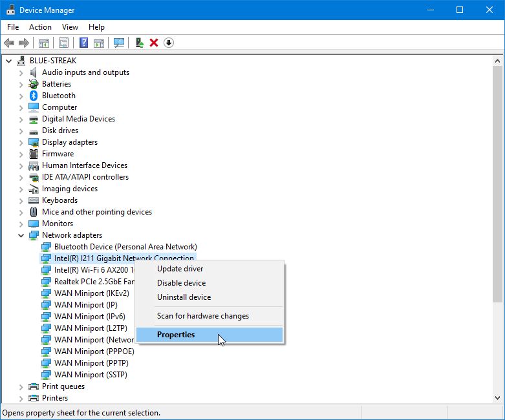Select WAN Miniport (IP) adapter
Viewport: 505px width, 420px height.
pos(85,305)
